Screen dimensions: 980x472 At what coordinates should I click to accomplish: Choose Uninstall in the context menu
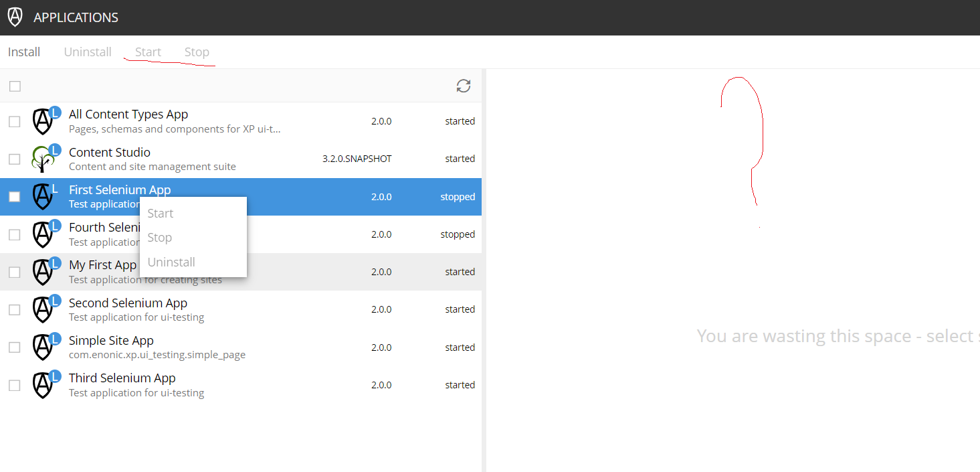(x=193, y=262)
